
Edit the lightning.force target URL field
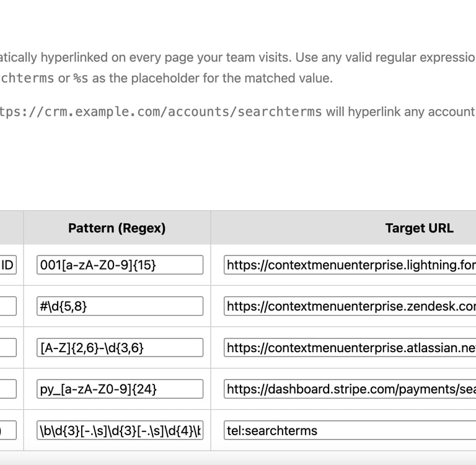(350, 265)
